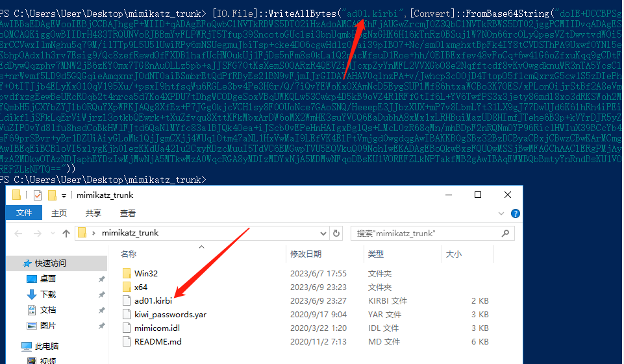Switch to the 主页 ribbon tab
The width and height of the screenshot is (624, 364).
click(59, 213)
